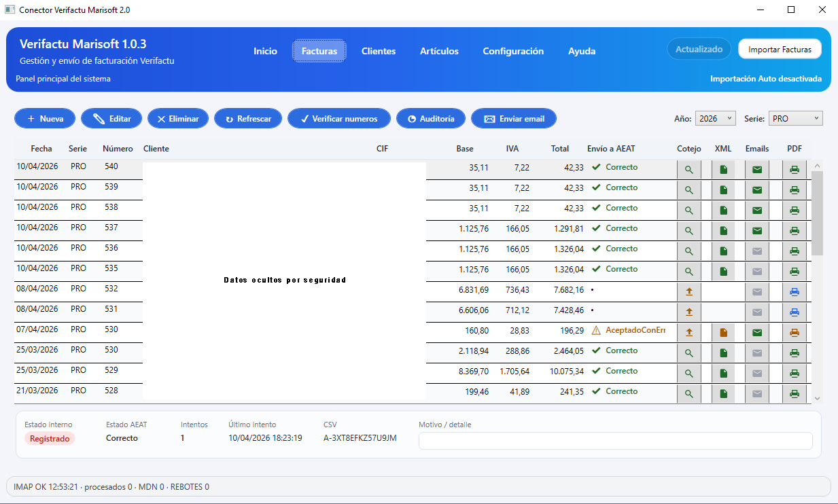This screenshot has width=838, height=504.
Task: Click scrollbar down arrow of invoice list
Action: tap(818, 398)
